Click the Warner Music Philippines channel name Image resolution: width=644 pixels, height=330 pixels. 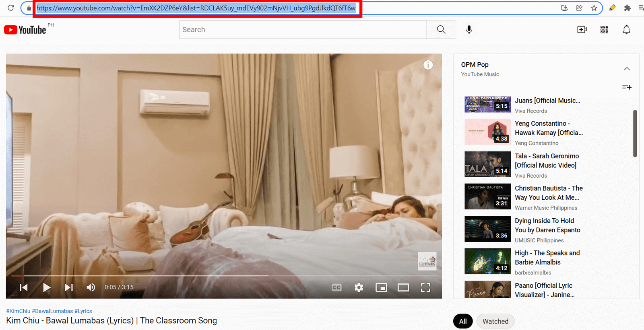coord(546,208)
